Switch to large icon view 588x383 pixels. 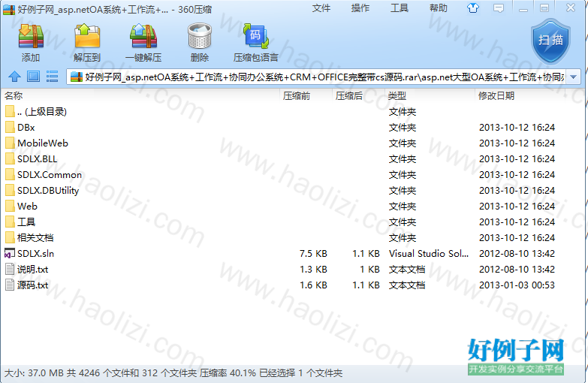(x=33, y=77)
